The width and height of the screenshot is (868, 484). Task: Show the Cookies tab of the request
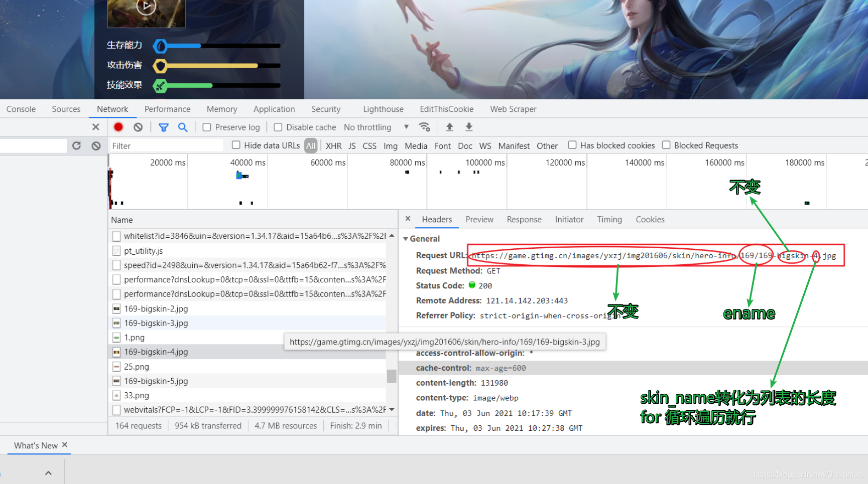pos(650,219)
